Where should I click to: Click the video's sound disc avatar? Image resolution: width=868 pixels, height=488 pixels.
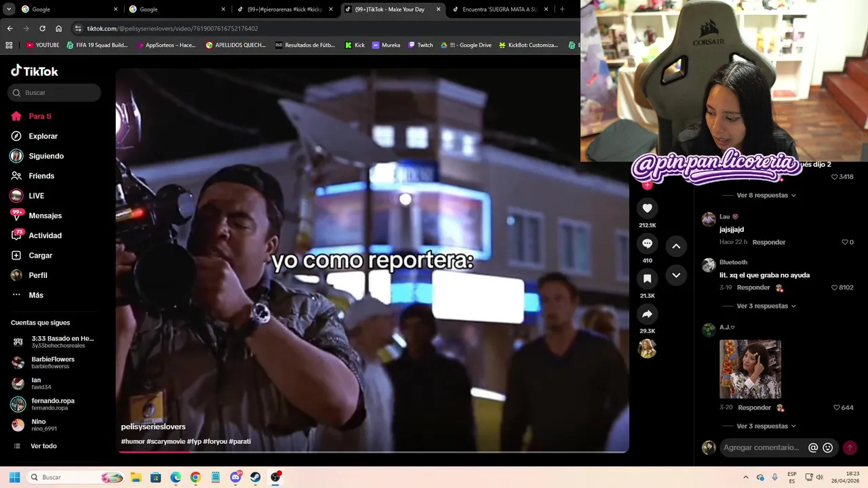(647, 348)
